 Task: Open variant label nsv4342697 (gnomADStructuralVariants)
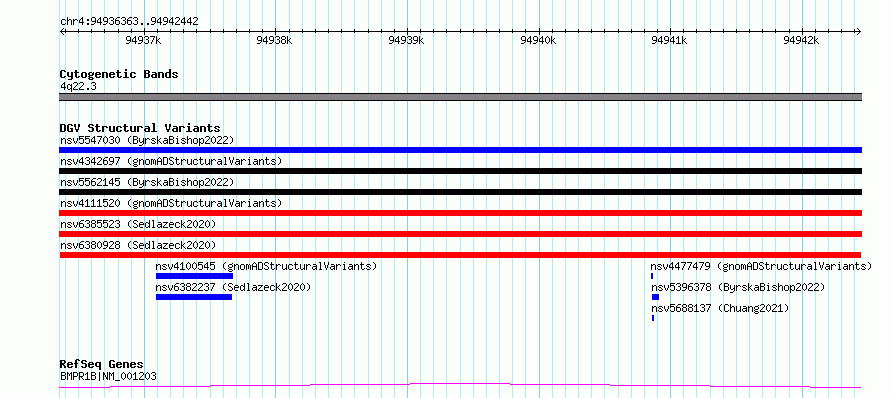tap(171, 161)
